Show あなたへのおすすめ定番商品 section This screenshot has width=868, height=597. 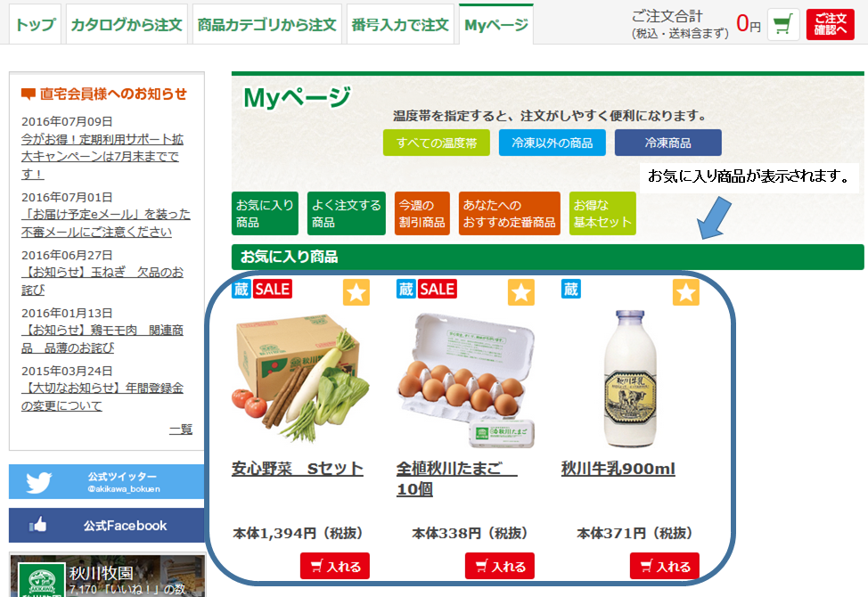[509, 214]
